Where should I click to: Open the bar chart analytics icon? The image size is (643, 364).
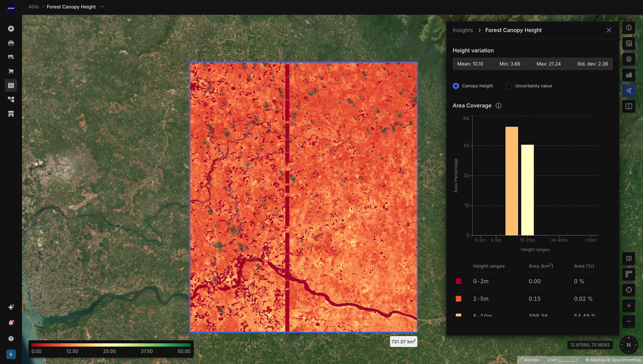[629, 75]
